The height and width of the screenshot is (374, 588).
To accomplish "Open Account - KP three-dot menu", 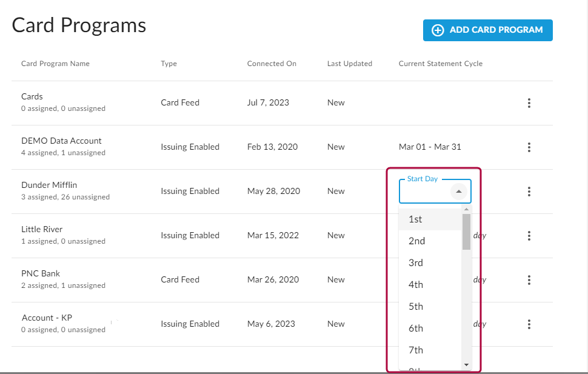I will (529, 324).
